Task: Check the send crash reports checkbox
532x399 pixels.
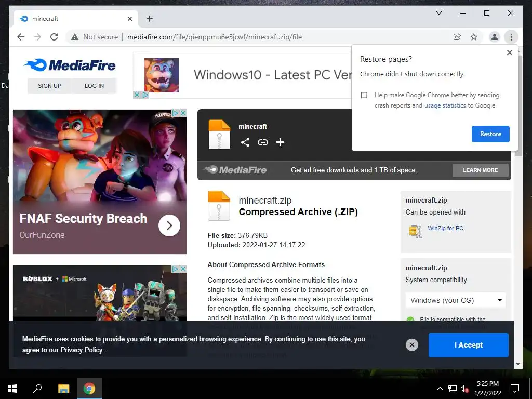Action: tap(364, 95)
